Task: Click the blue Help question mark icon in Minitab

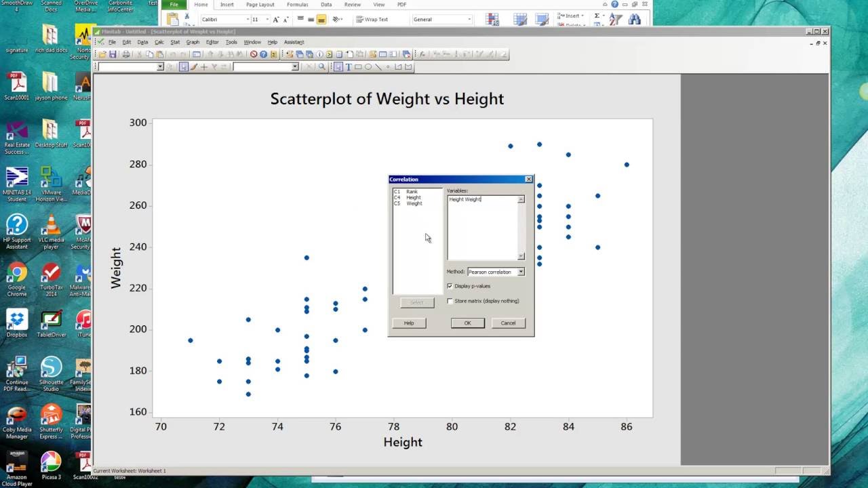Action: [263, 54]
